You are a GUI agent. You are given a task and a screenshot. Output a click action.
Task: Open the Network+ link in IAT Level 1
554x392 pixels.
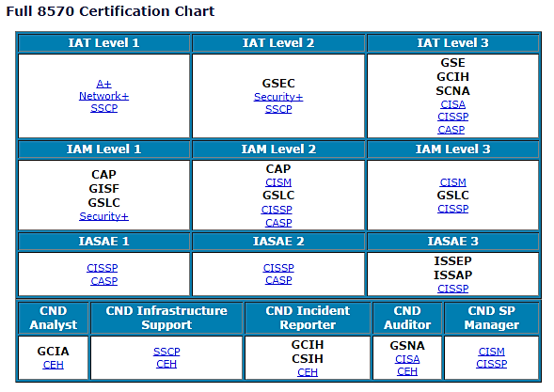(103, 96)
